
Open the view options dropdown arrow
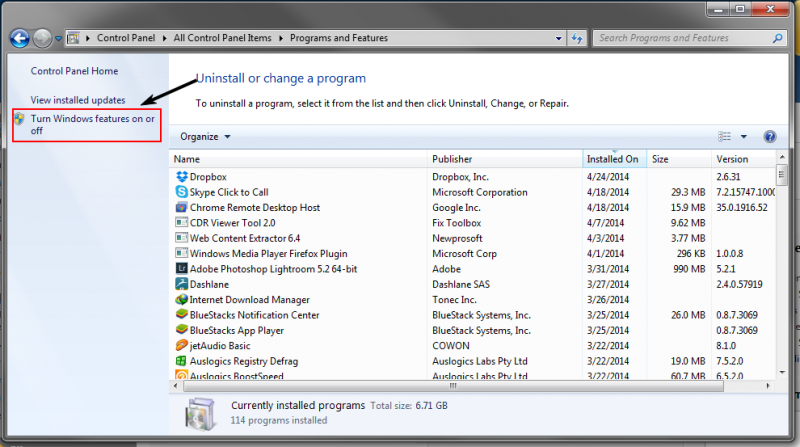click(744, 137)
